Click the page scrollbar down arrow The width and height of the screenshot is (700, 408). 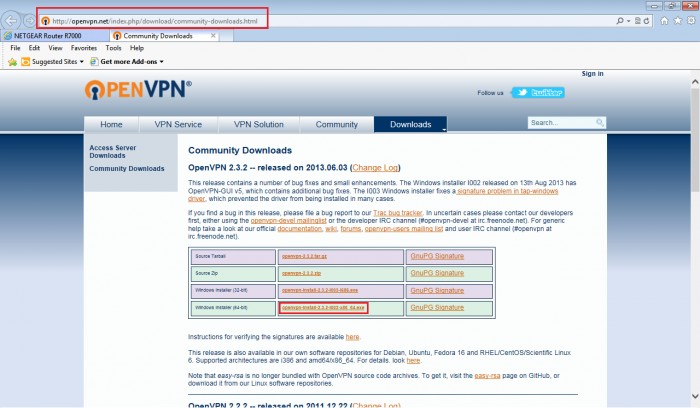click(695, 396)
